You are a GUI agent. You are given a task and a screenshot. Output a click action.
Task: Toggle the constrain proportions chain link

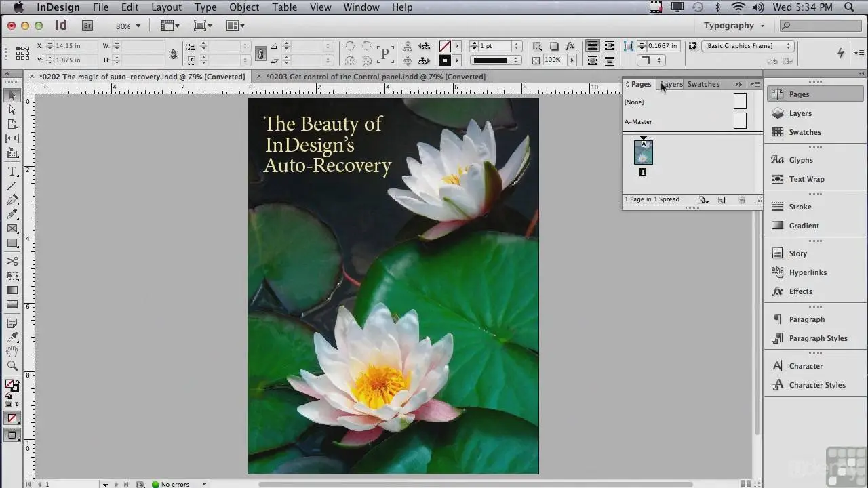(x=260, y=53)
